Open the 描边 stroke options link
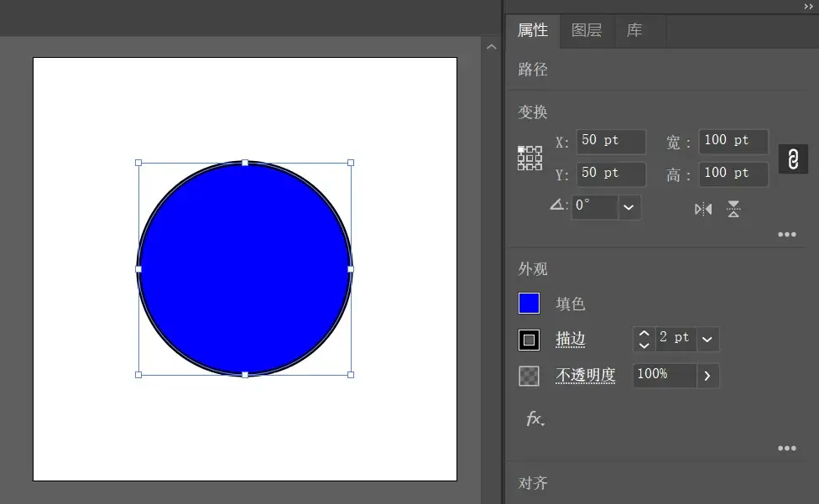The height and width of the screenshot is (504, 819). coord(571,340)
